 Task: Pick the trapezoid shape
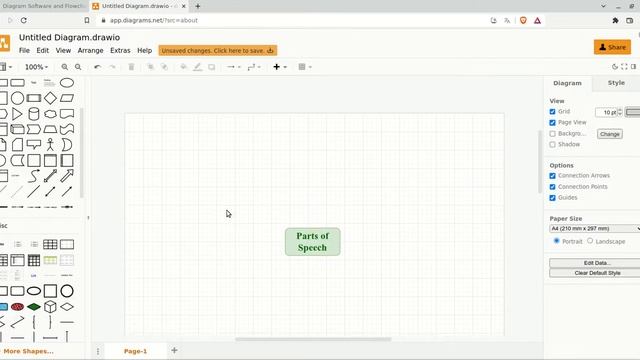(50, 129)
